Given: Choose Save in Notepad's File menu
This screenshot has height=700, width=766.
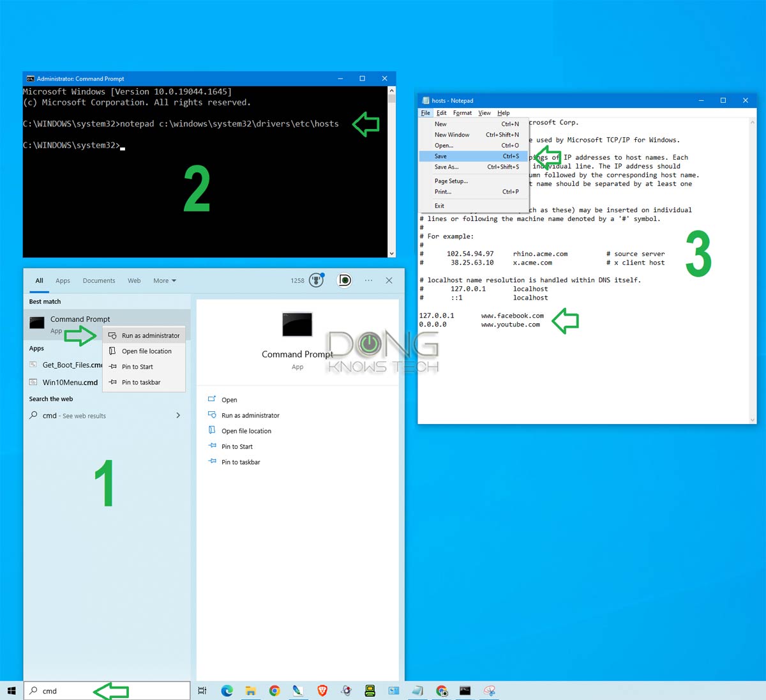Looking at the screenshot, I should [473, 156].
